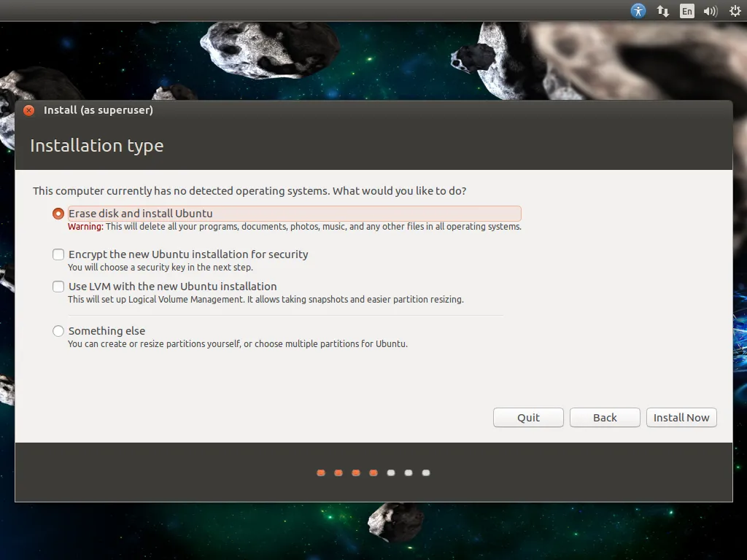Click the red Warning text line
Viewport: 747px width, 560px height.
(295, 227)
